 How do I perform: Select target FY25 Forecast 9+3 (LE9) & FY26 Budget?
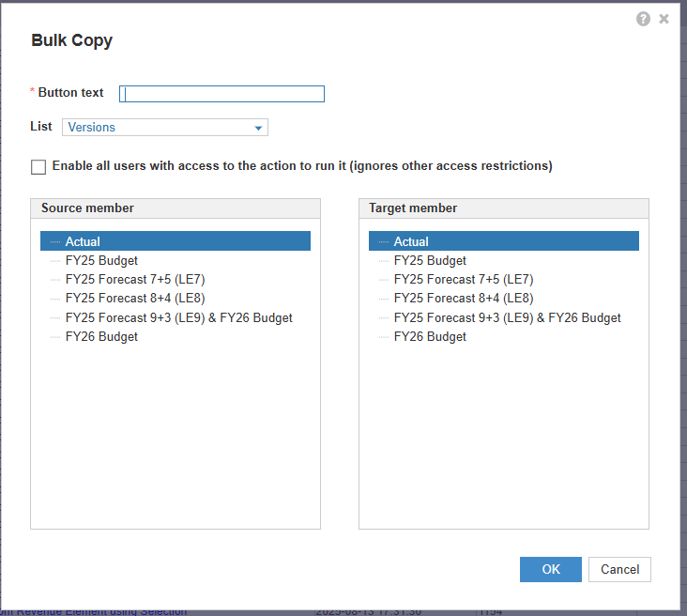point(507,317)
